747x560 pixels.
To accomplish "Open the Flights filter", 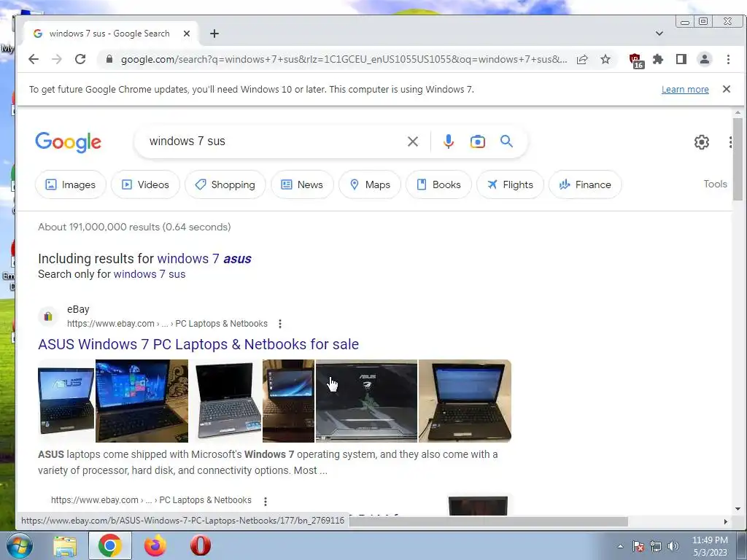I will click(510, 184).
